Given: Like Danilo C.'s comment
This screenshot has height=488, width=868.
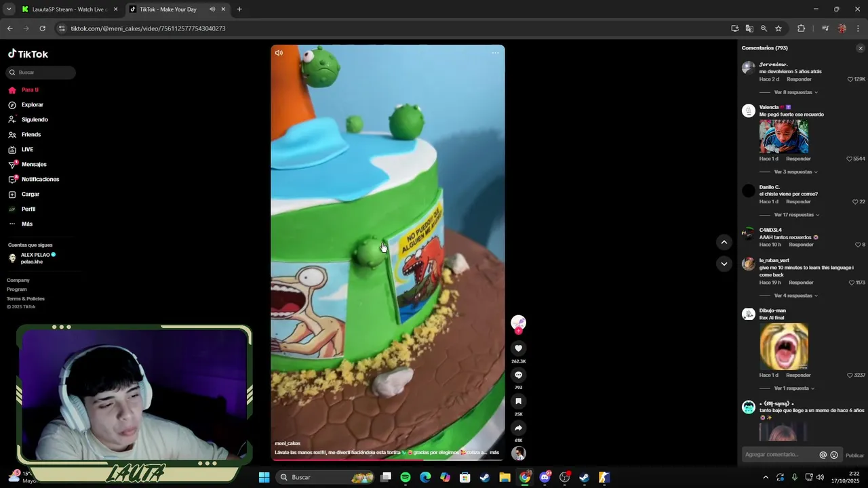Looking at the screenshot, I should (x=855, y=202).
